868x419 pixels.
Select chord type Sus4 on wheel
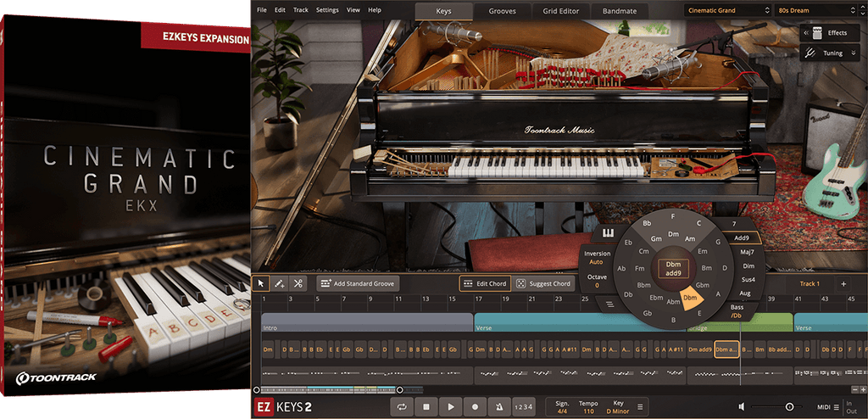coord(748,279)
